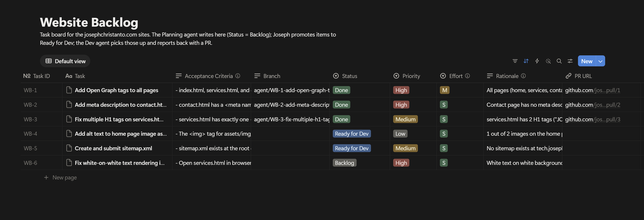Click branch agent/WB-3-fix-multiple-h1 cell
644x220 pixels.
click(290, 119)
